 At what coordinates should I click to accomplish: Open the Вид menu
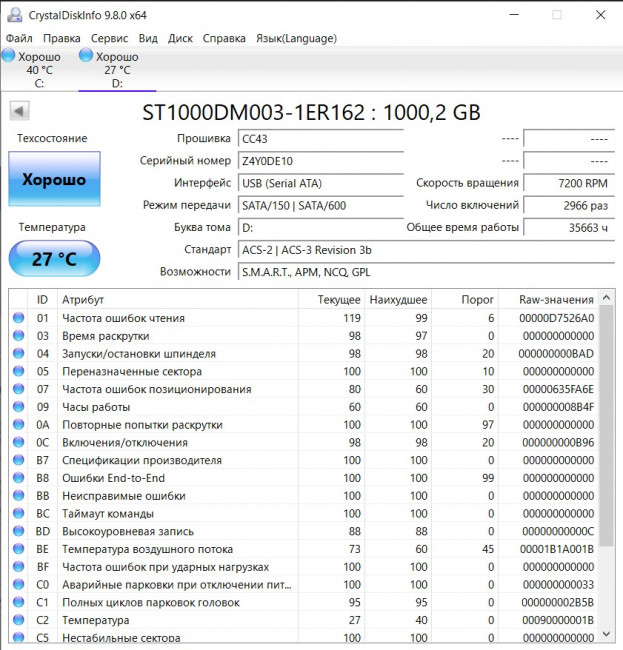point(148,39)
